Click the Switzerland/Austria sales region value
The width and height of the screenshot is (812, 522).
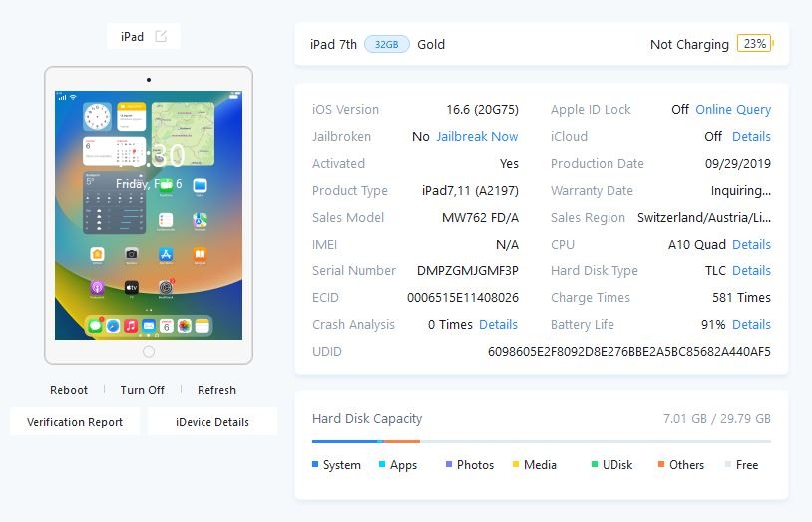tap(704, 218)
